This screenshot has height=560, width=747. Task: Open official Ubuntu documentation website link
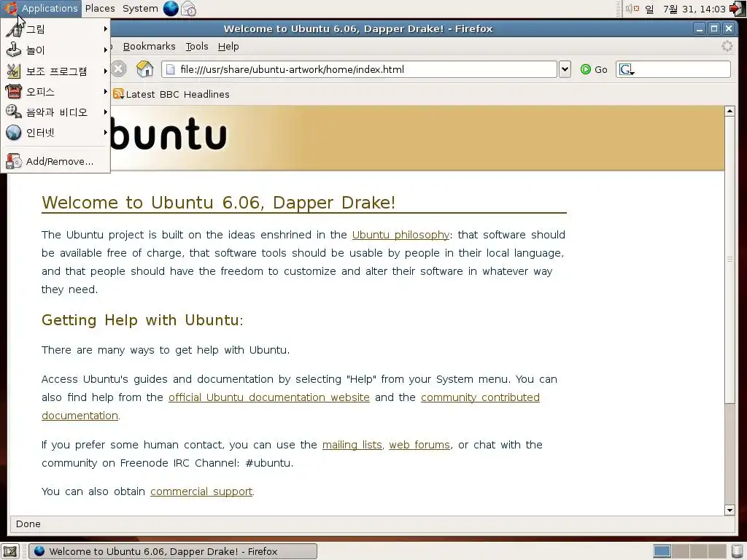[269, 397]
